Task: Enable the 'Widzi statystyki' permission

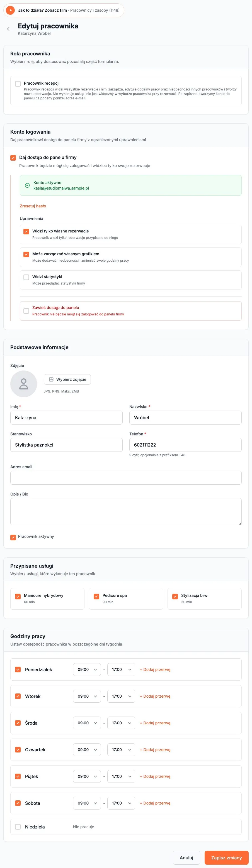Action: (26, 277)
